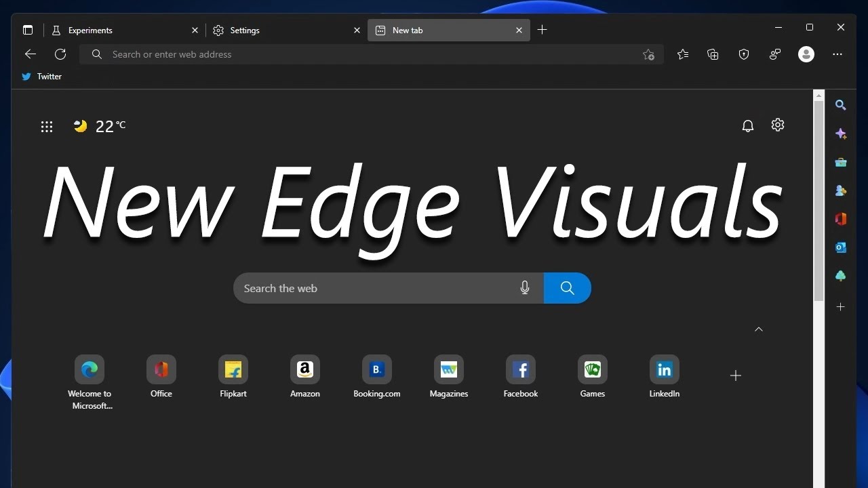The height and width of the screenshot is (488, 868).
Task: Close the Experiments tab
Action: pos(195,30)
